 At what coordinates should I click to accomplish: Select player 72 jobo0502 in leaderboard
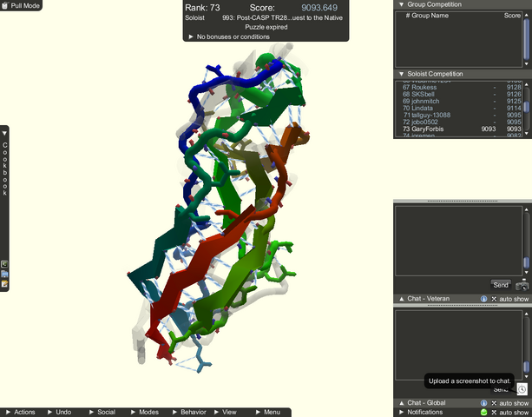click(462, 122)
